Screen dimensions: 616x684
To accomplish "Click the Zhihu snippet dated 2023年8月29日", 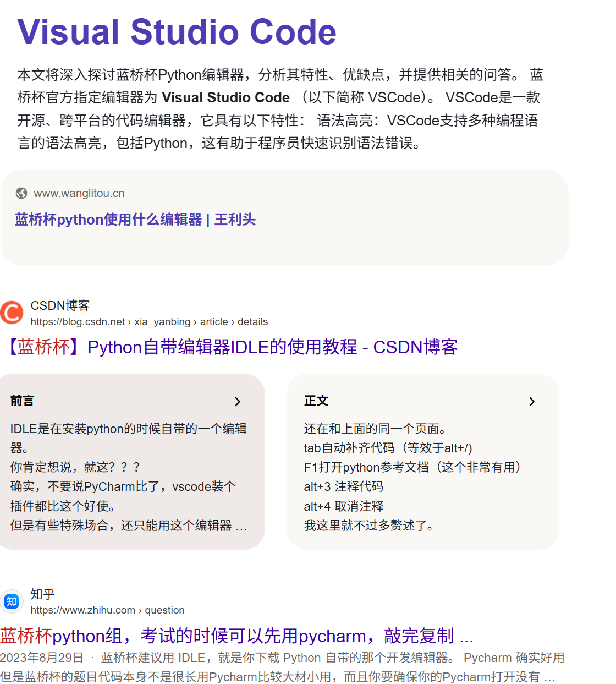I will tap(282, 667).
